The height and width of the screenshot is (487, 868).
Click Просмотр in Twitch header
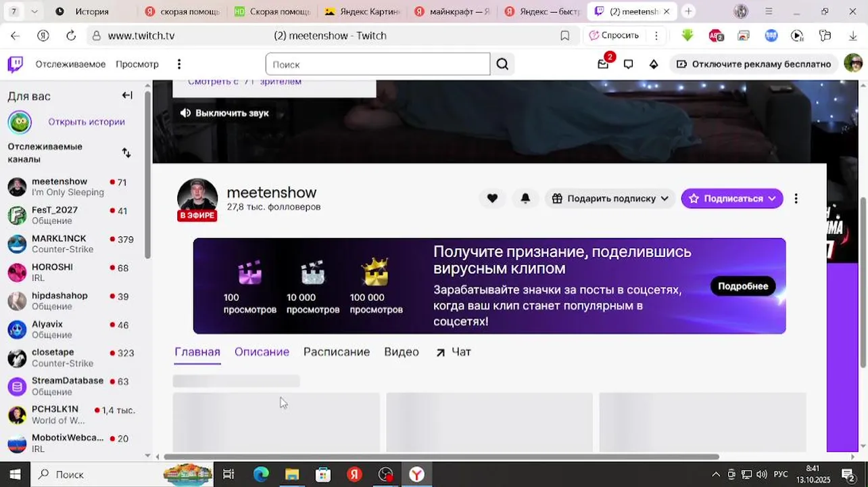click(x=137, y=64)
